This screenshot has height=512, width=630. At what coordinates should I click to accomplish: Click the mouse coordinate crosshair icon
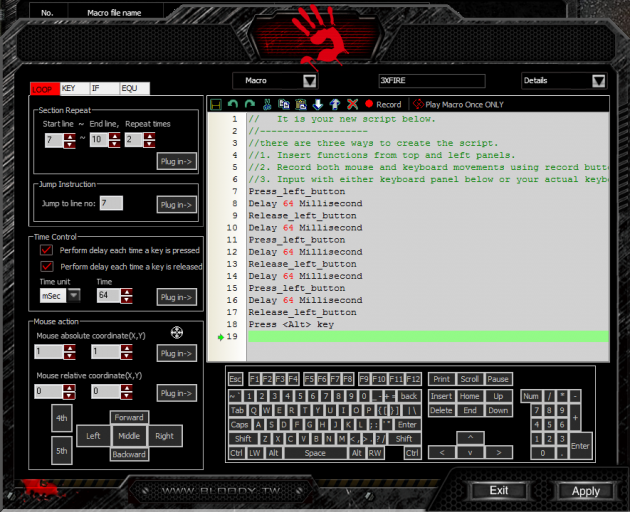click(178, 333)
